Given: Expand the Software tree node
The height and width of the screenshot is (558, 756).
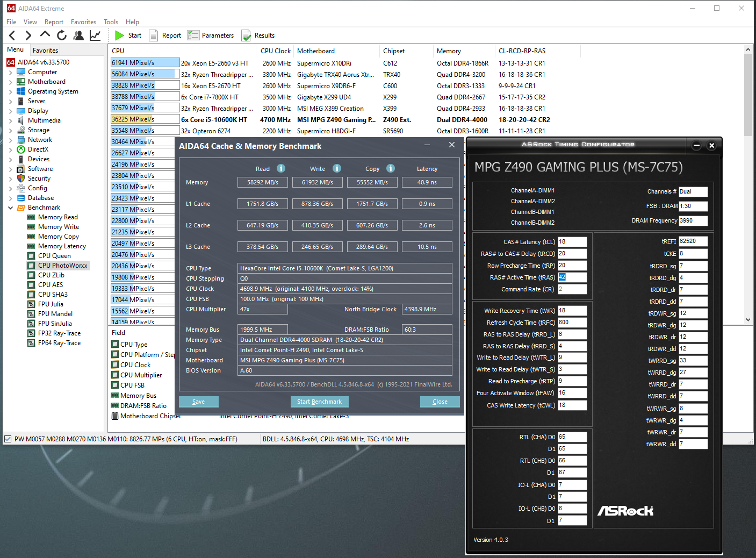Looking at the screenshot, I should [10, 169].
